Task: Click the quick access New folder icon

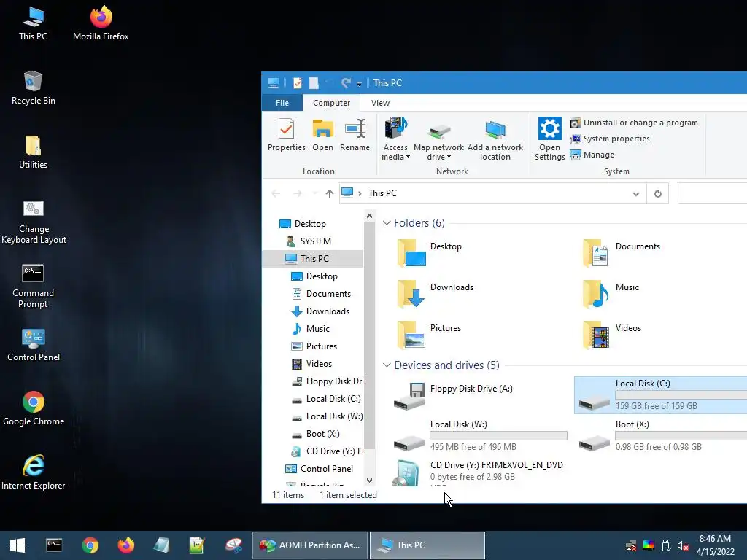Action: [x=314, y=83]
